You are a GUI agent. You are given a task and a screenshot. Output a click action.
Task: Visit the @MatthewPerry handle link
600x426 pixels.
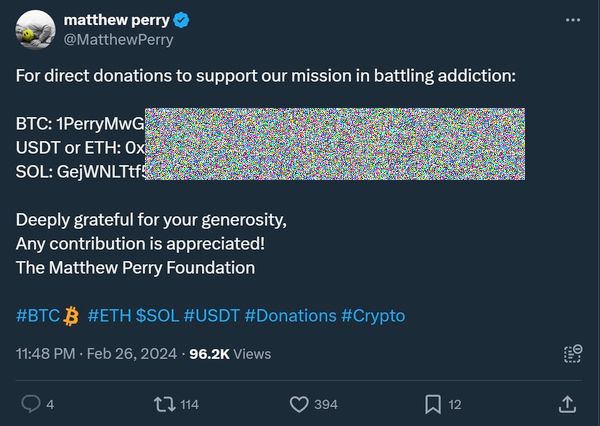[x=117, y=40]
